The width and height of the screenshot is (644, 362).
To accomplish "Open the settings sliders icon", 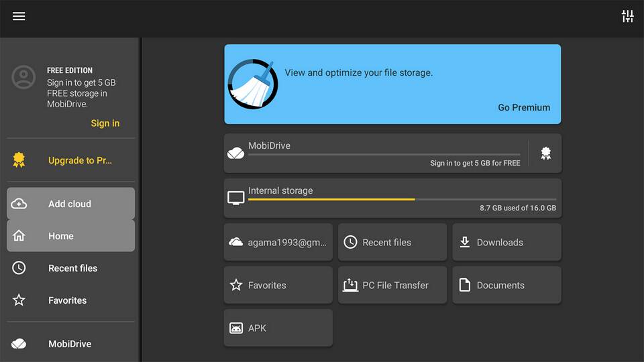I will tap(627, 16).
